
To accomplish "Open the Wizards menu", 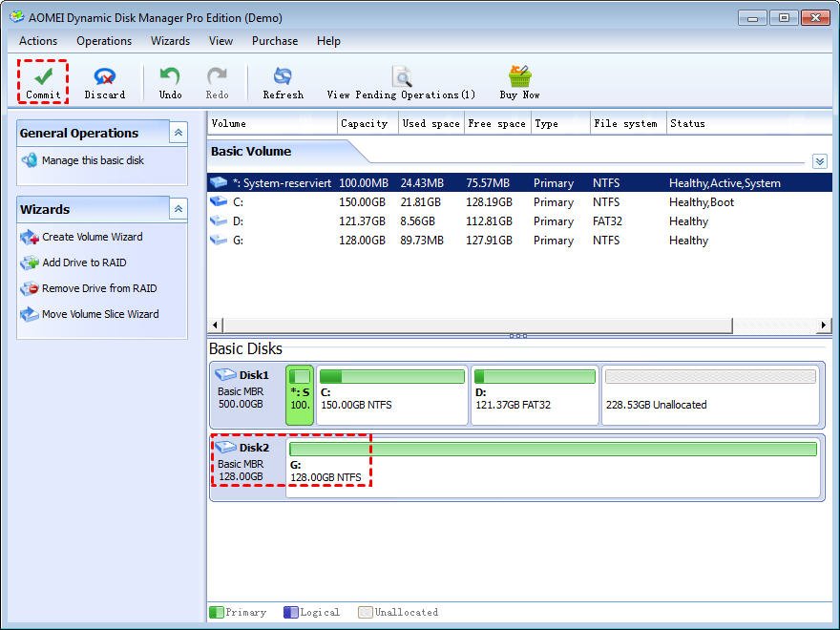I will [x=170, y=41].
